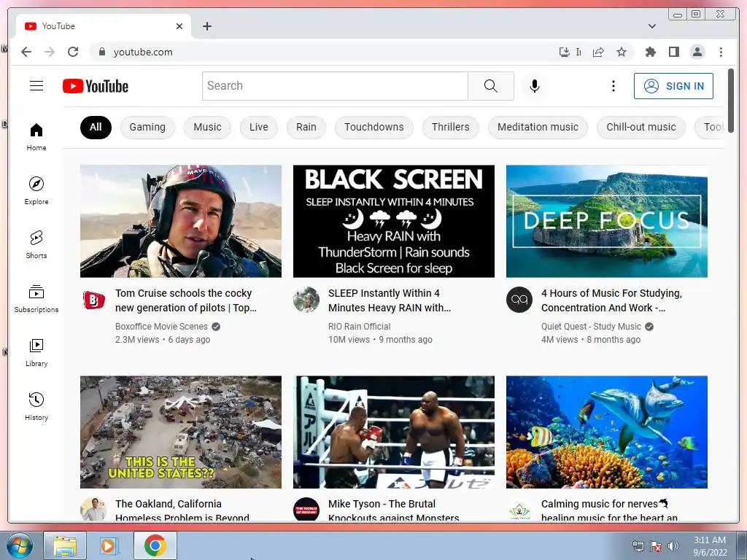Image resolution: width=747 pixels, height=560 pixels.
Task: Go back with browser back arrow
Action: (26, 52)
